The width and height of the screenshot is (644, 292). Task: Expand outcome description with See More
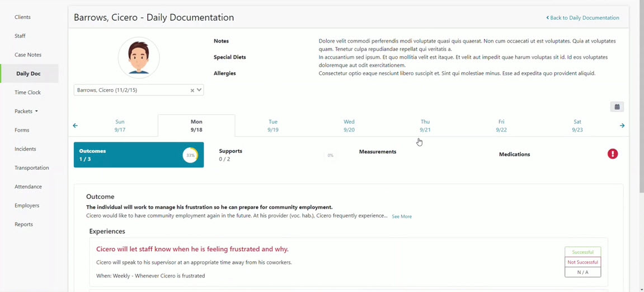(x=401, y=216)
